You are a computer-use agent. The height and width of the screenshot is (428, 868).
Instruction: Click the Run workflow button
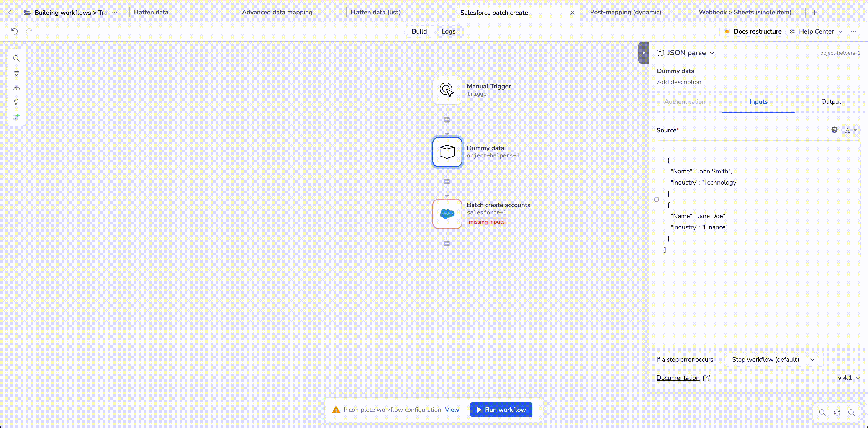501,410
